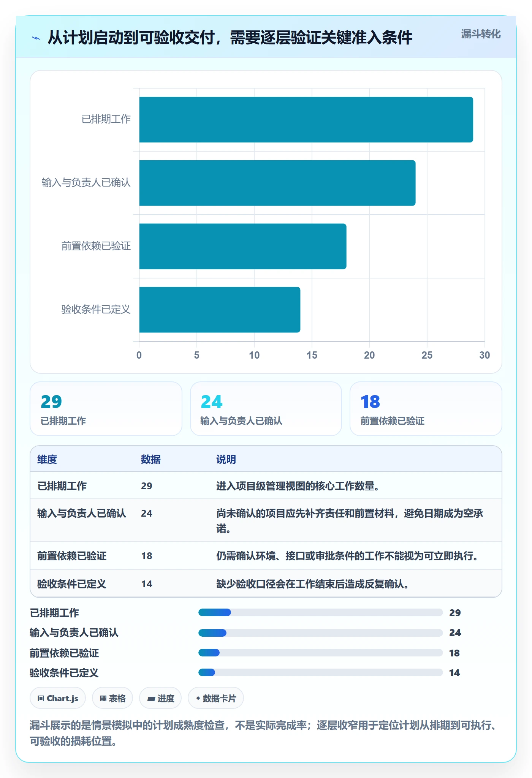Click the 数据卡片 chip
Image resolution: width=532 pixels, height=778 pixels.
pyautogui.click(x=215, y=698)
